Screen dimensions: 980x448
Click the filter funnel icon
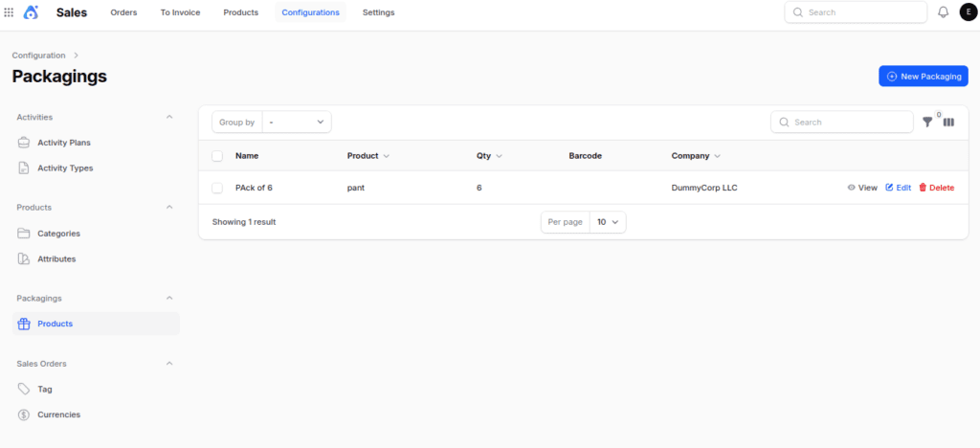(x=927, y=123)
